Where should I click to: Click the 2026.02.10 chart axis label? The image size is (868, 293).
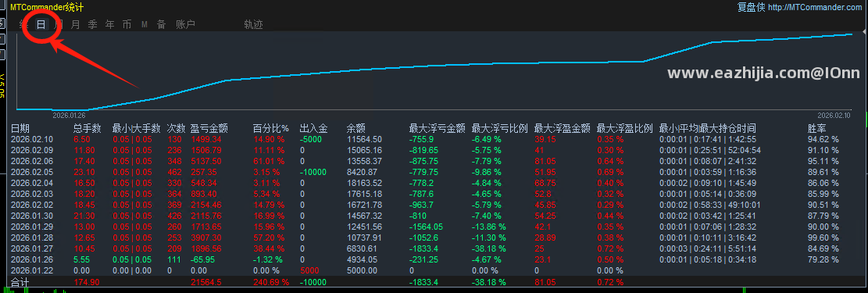pos(834,115)
